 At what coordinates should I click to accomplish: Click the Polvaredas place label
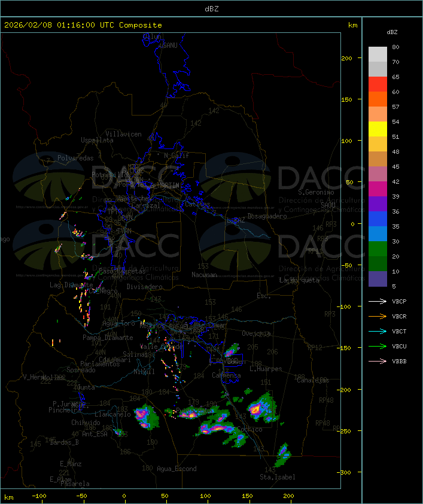point(75,158)
